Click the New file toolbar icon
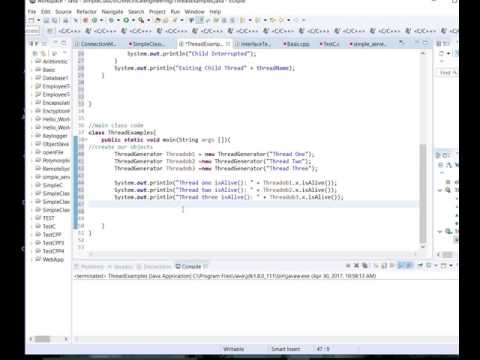480x360 pixels. [32, 20]
